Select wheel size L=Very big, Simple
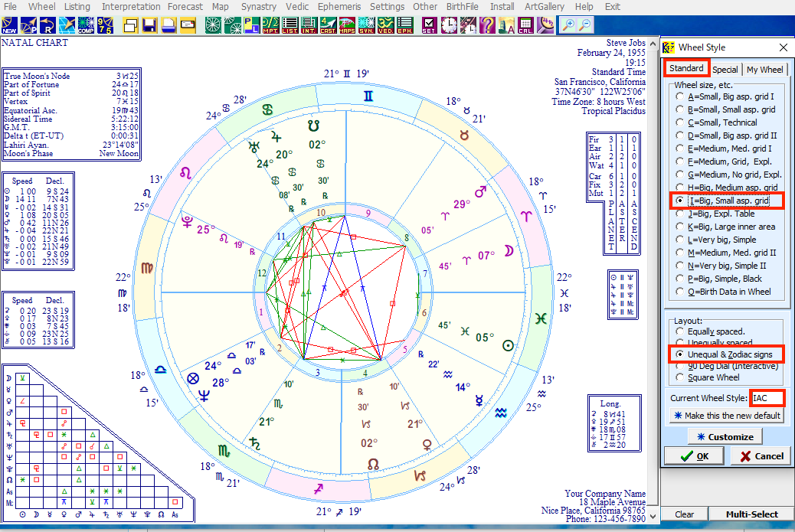This screenshot has height=532, width=795. click(716, 240)
